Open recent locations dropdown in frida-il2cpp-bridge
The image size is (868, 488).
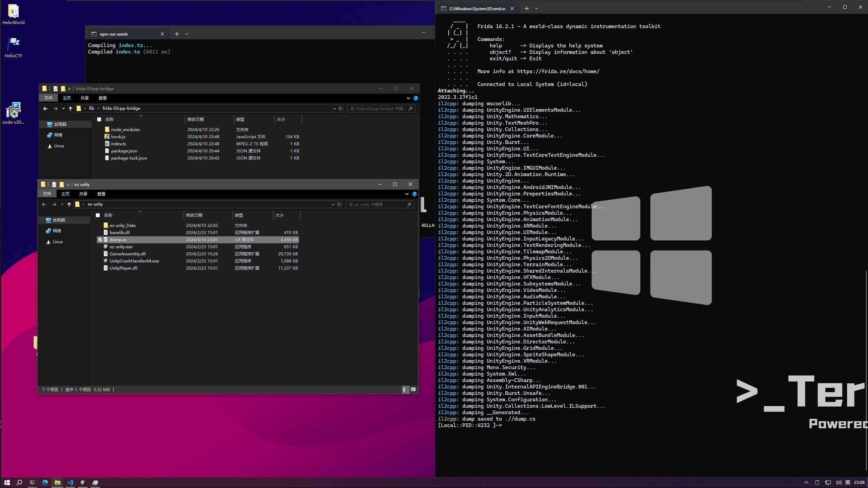click(x=63, y=109)
